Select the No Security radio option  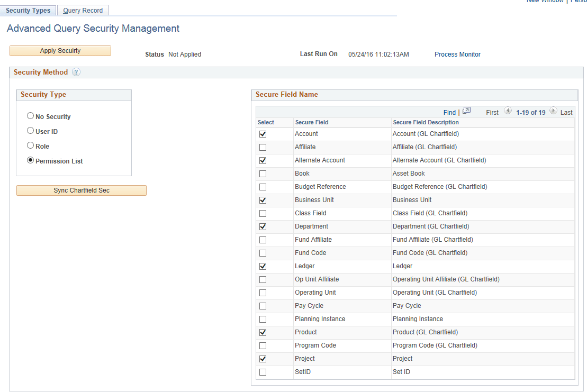(30, 115)
